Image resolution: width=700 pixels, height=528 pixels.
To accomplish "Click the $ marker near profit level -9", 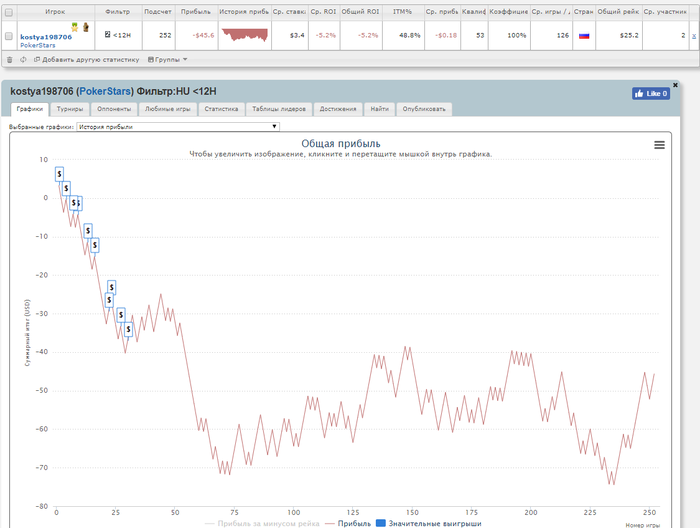I will 88,231.
